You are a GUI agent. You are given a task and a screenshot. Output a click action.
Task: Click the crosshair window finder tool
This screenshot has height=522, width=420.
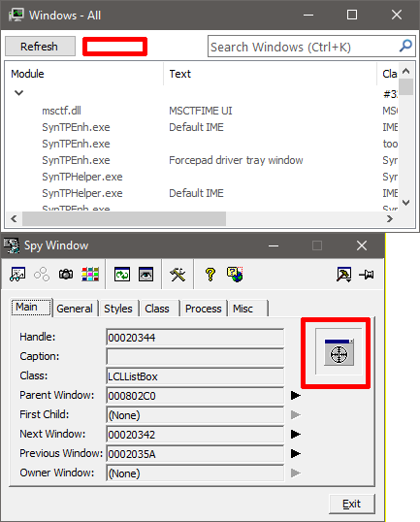339,352
